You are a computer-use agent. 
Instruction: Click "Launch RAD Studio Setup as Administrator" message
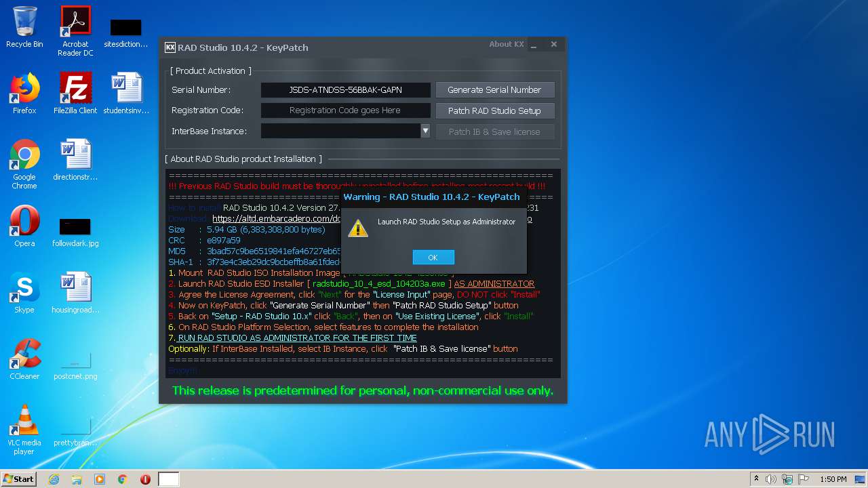tap(447, 222)
